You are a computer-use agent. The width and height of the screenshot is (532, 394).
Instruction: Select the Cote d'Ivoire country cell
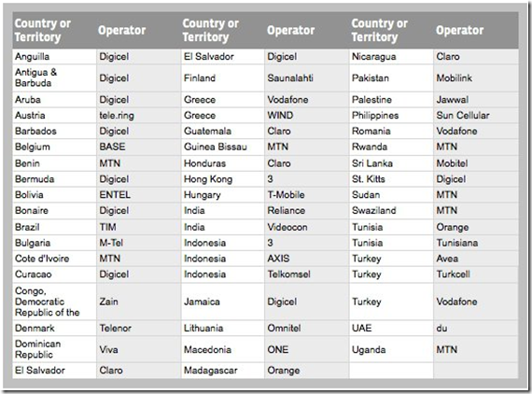(54, 259)
